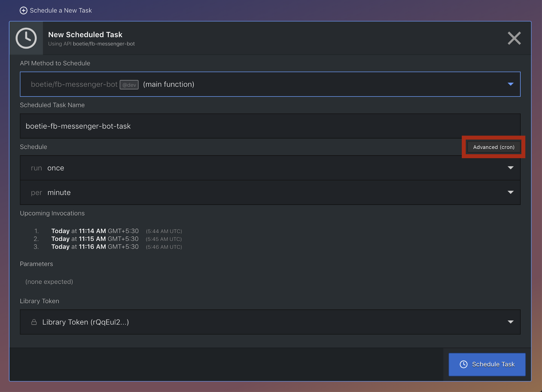Switch to Advanced (cron) schedule mode

(x=494, y=147)
